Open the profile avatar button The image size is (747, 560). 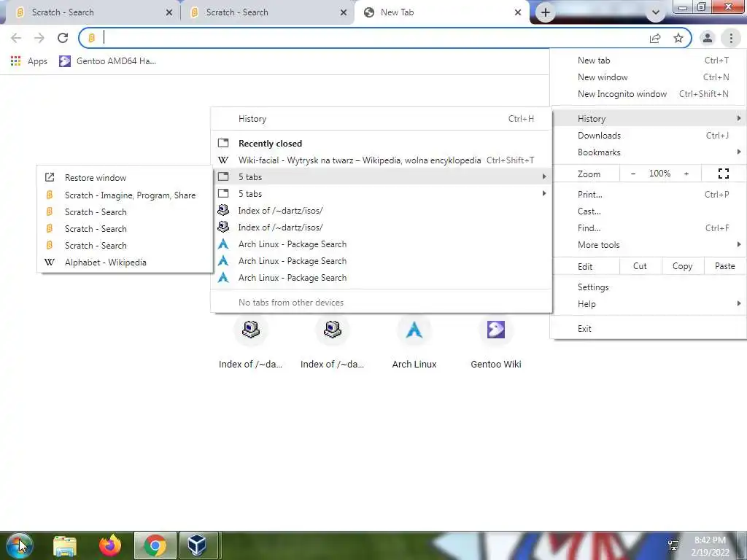[x=708, y=38]
